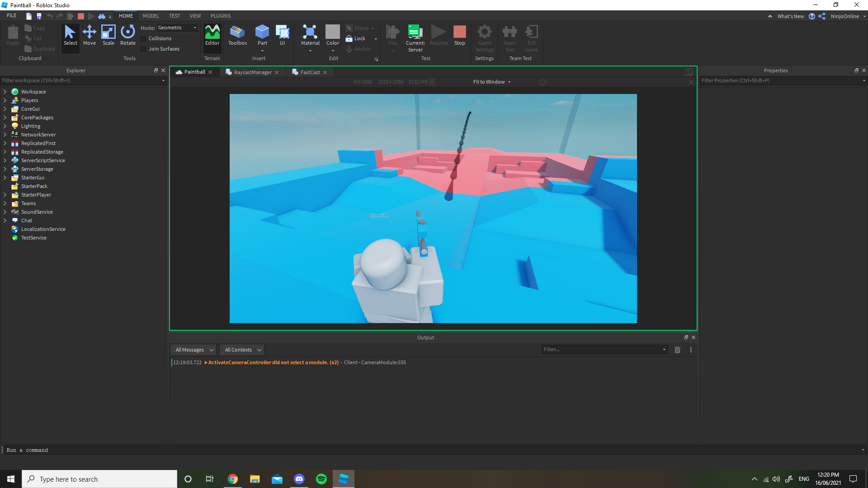
Task: Switch to the MODEL ribbon tab
Action: pos(151,16)
